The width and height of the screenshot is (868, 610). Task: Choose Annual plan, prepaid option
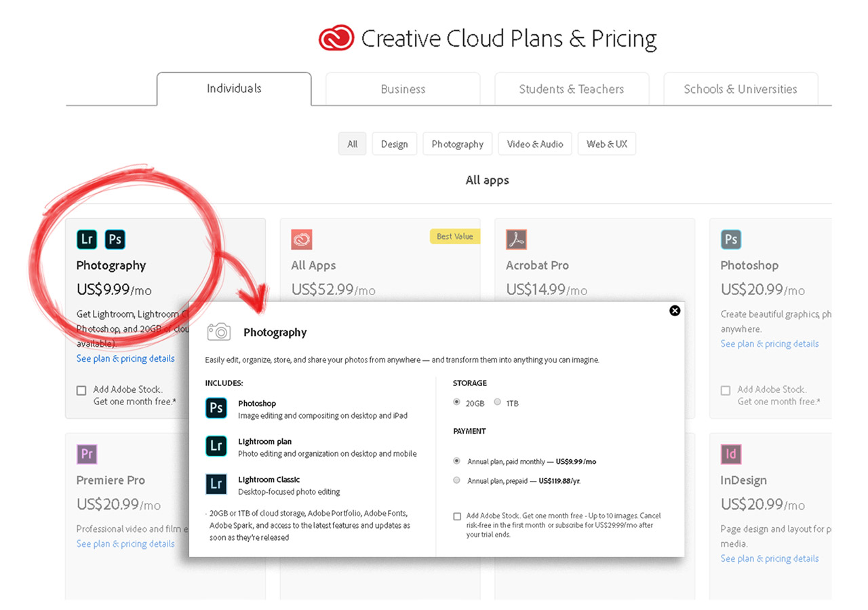(x=456, y=480)
